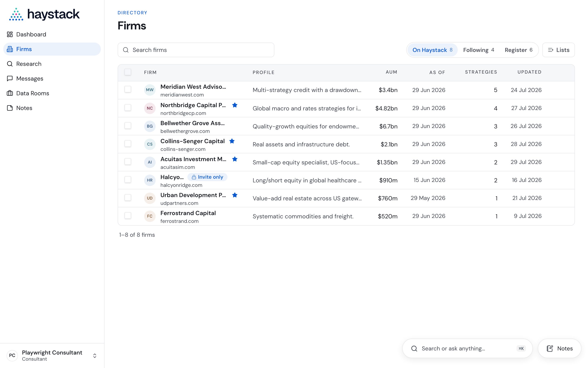Click the MW avatar for Meridian West

click(150, 90)
